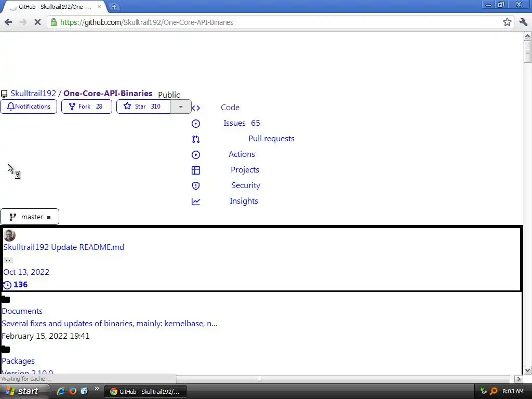
Task: Click the Packages folder icon
Action: (6, 350)
